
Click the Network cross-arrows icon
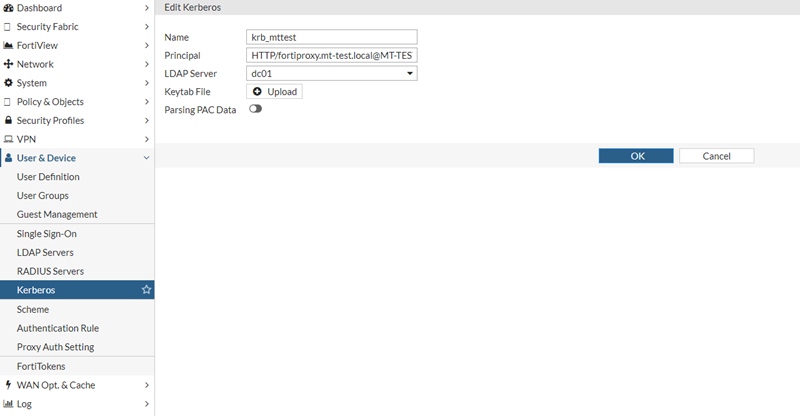coord(8,64)
